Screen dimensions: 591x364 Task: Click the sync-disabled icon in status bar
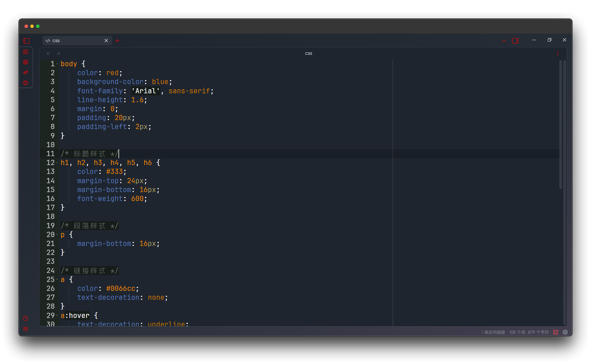(556, 332)
